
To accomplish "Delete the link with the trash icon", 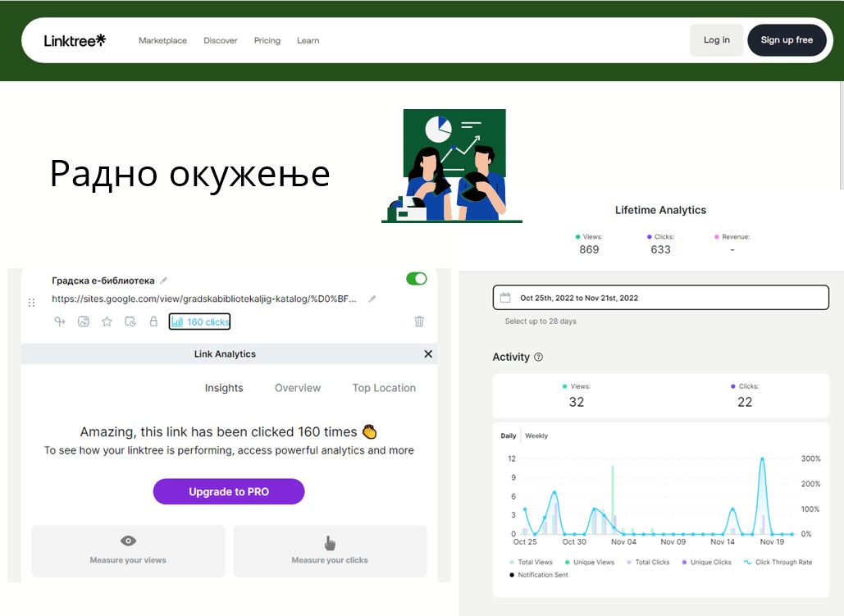I will [419, 322].
